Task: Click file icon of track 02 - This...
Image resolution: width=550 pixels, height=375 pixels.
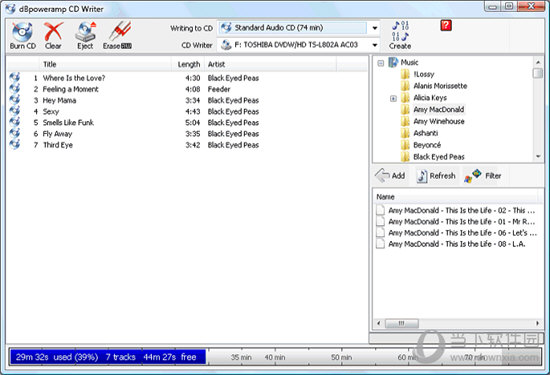Action: (380, 210)
